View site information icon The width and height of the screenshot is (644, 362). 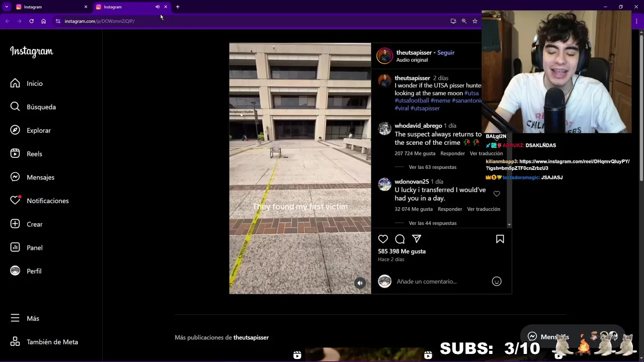[58, 21]
